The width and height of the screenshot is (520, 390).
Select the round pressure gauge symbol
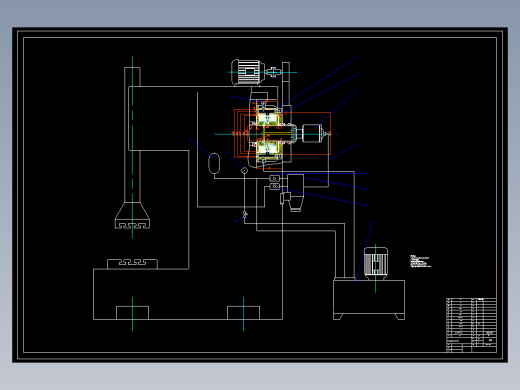244,171
